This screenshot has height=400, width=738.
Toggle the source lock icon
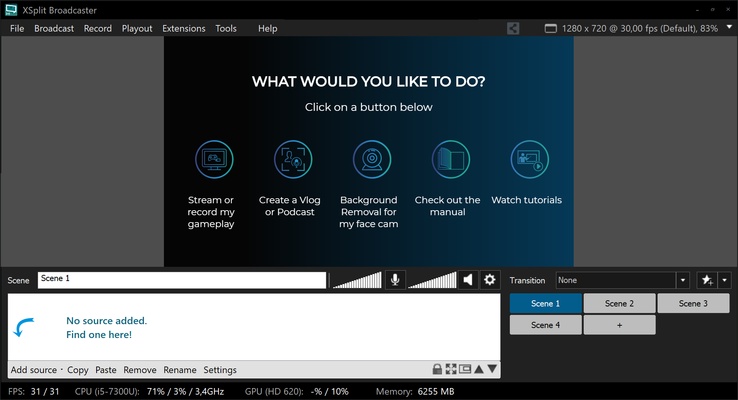pyautogui.click(x=437, y=369)
